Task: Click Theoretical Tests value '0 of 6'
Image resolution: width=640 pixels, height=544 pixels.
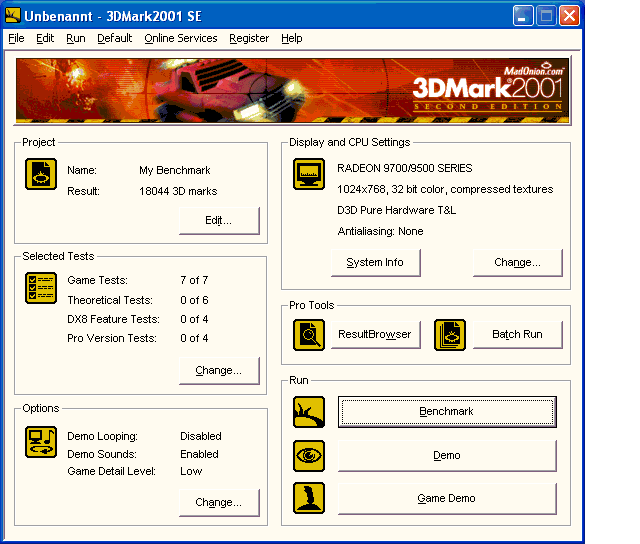Action: 194,300
